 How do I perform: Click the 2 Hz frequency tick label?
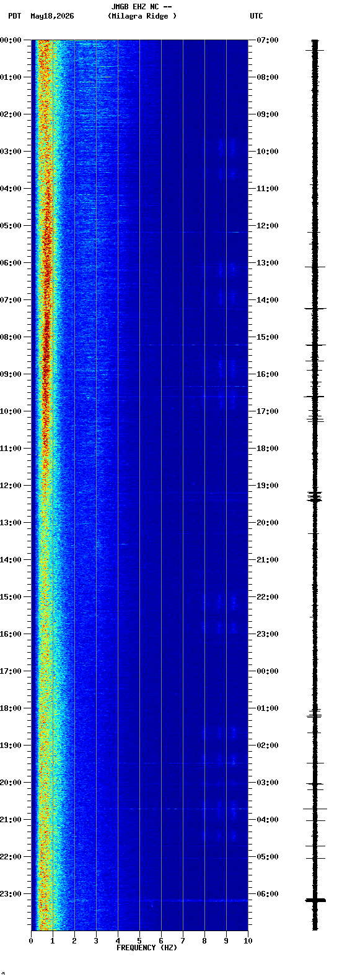[x=74, y=941]
